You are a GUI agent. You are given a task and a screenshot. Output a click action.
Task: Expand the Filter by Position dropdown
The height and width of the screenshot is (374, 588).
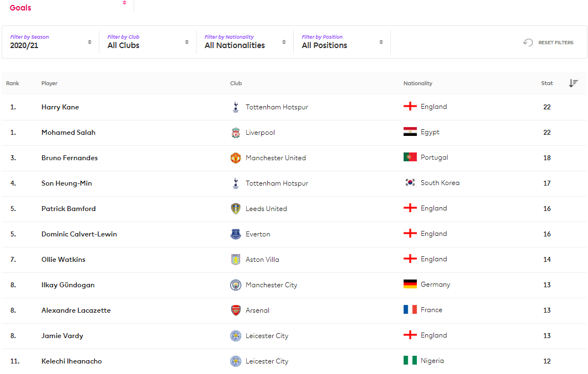coord(342,42)
